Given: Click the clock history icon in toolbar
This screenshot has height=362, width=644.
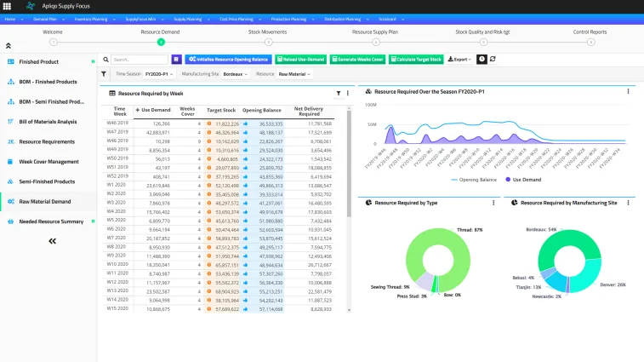Looking at the screenshot, I should pyautogui.click(x=482, y=60).
